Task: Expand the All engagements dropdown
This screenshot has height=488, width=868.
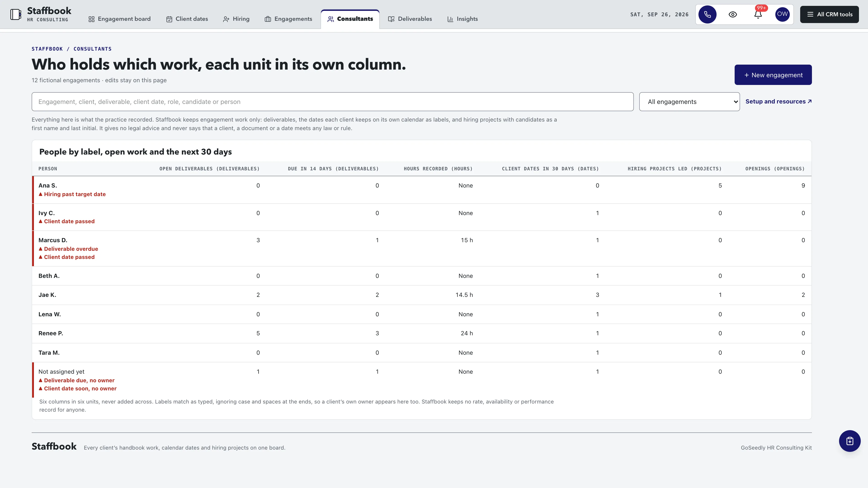Action: pos(689,102)
